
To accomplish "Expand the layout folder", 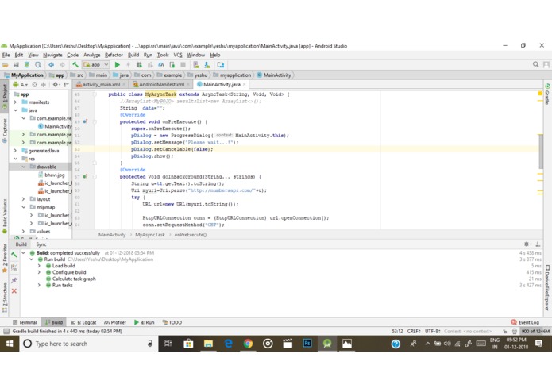I will pyautogui.click(x=23, y=199).
